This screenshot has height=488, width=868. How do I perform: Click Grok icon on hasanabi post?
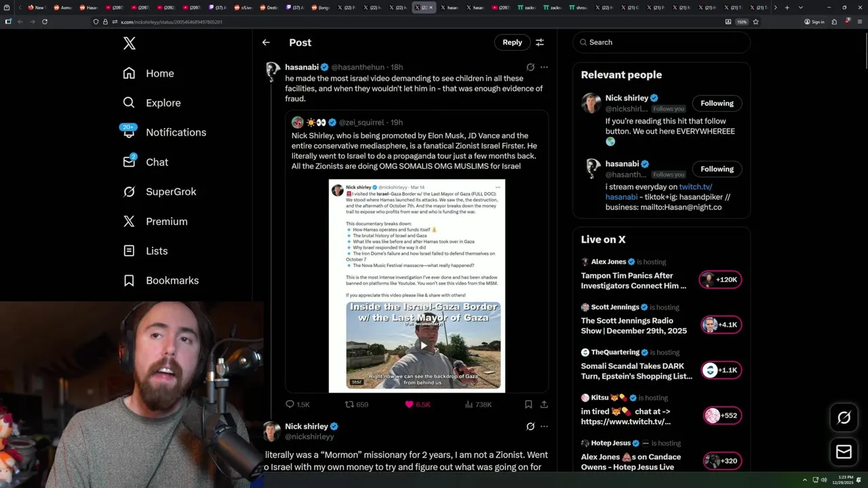click(x=530, y=67)
